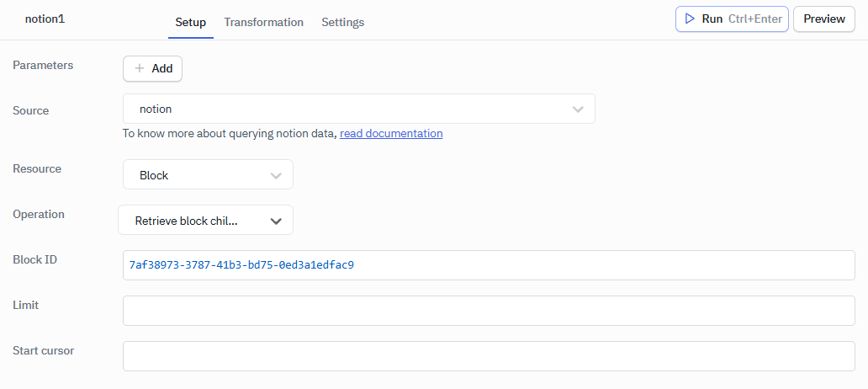Switch to the Setup tab
Image resolution: width=868 pixels, height=389 pixels.
coord(190,22)
